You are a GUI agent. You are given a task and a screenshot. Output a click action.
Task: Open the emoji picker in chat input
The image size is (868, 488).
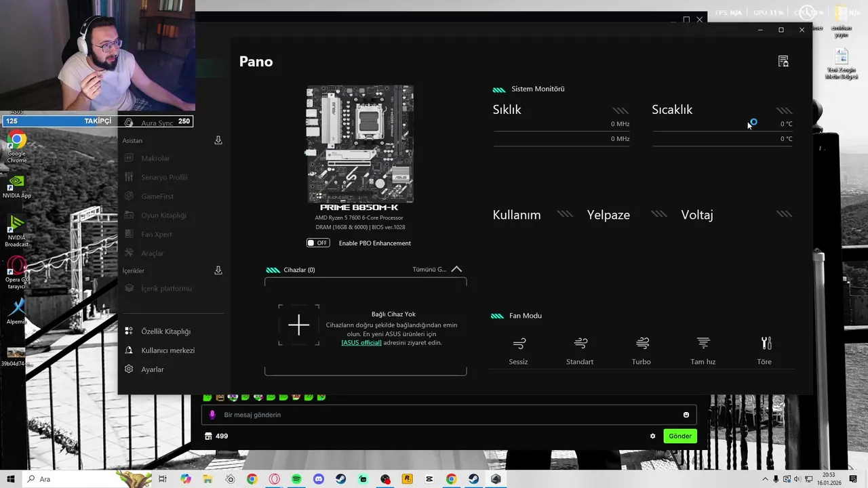coord(686,415)
